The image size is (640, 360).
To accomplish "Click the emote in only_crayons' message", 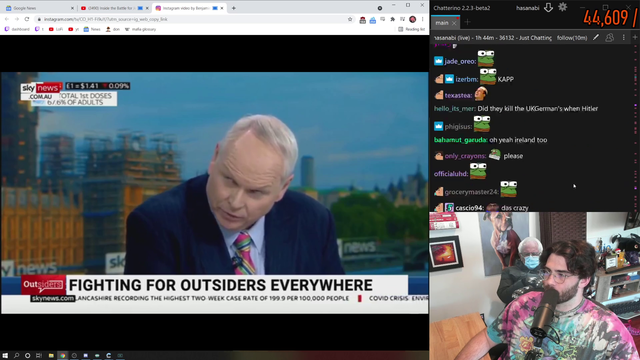I will [x=495, y=155].
